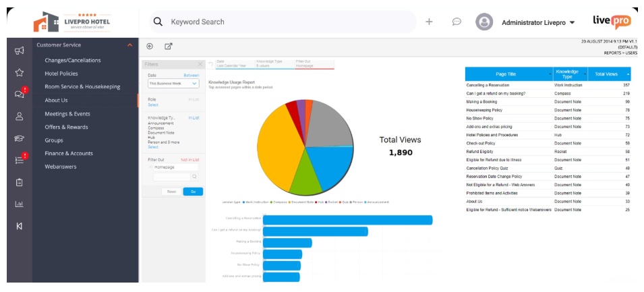Open the Hotel Policies menu item
The height and width of the screenshot is (292, 644).
[61, 74]
